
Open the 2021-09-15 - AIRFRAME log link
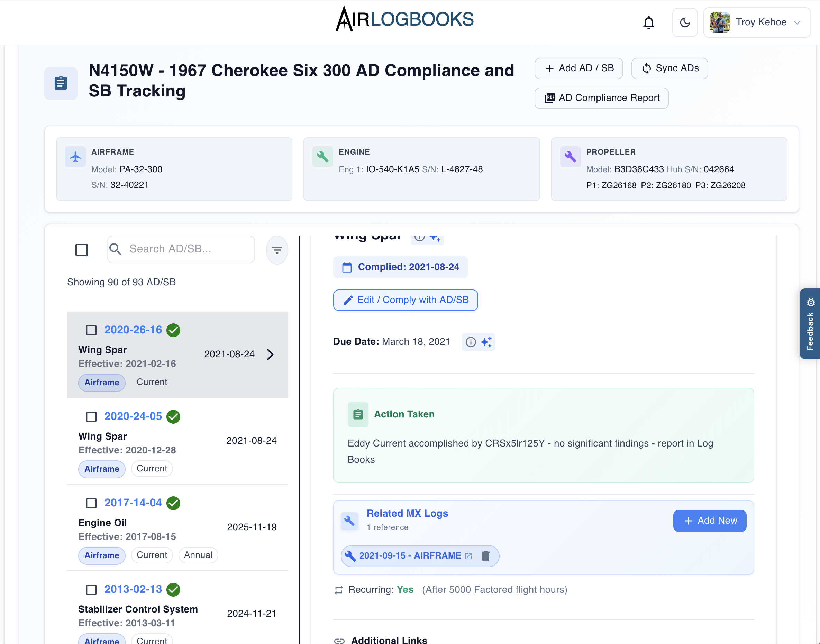410,555
